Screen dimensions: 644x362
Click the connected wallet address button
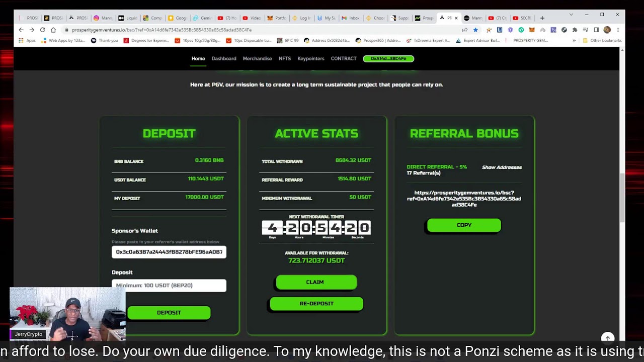[388, 58]
